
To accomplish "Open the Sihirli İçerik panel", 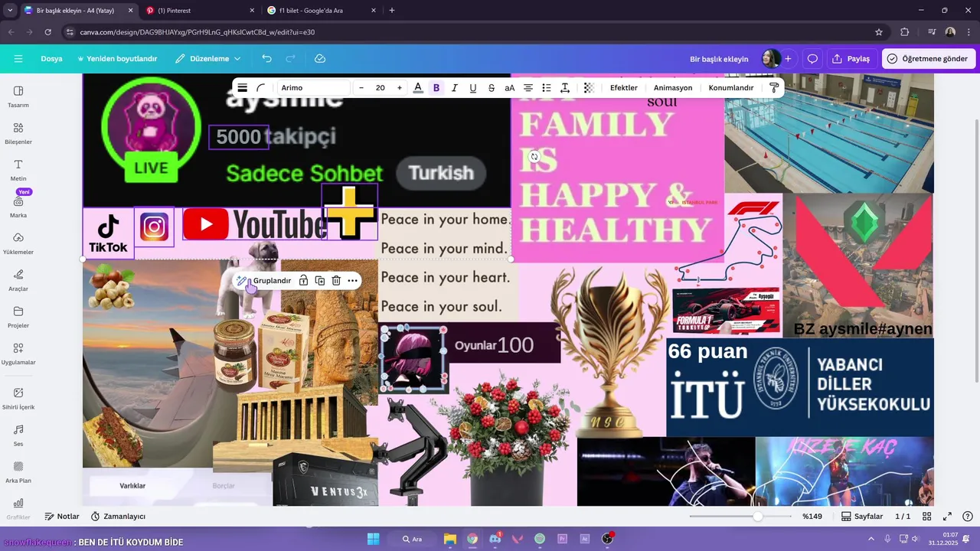I will click(x=18, y=398).
